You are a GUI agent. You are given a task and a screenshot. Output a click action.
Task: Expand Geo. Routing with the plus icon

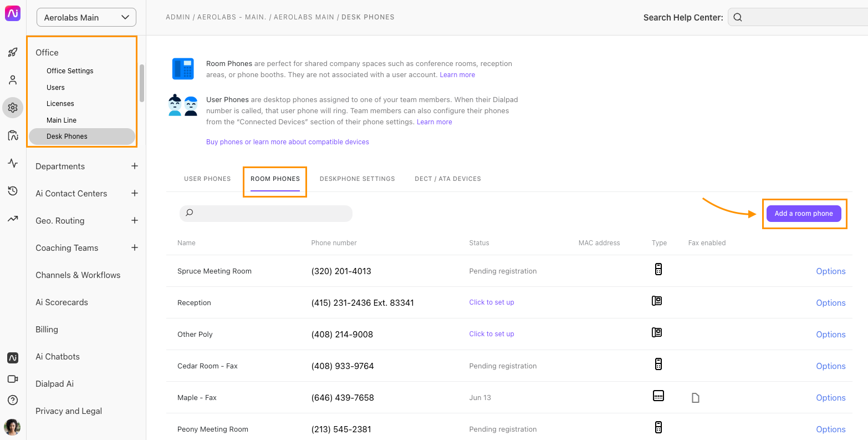[x=135, y=220]
